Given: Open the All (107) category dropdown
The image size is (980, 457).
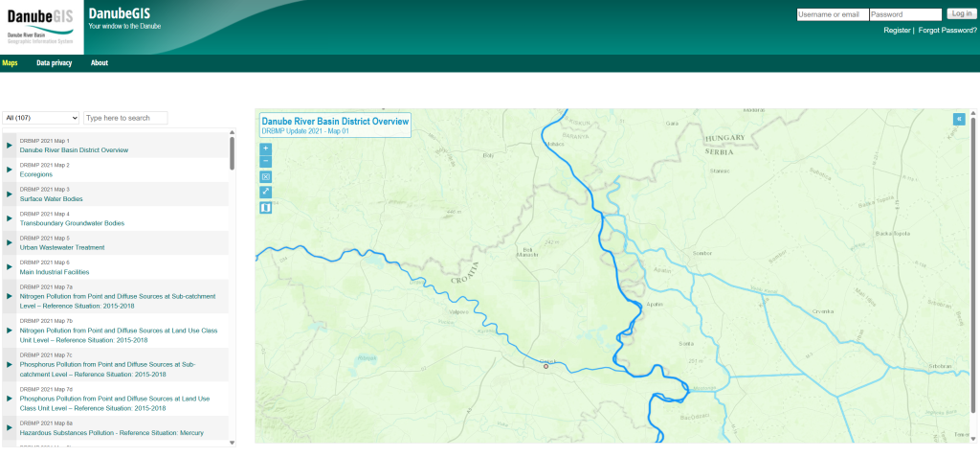Looking at the screenshot, I should coord(40,118).
